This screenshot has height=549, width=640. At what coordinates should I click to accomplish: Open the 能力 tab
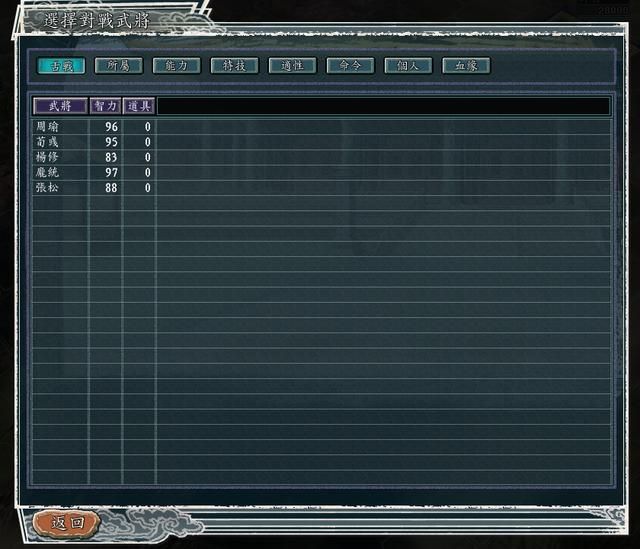pyautogui.click(x=177, y=66)
